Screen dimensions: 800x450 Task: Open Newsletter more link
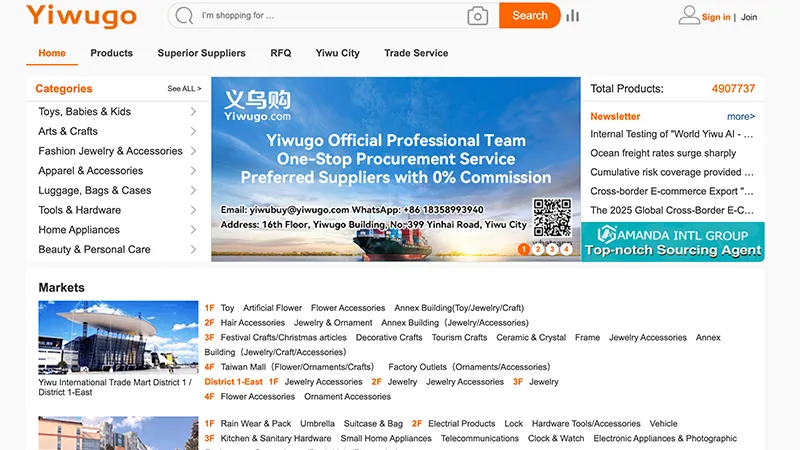[741, 116]
